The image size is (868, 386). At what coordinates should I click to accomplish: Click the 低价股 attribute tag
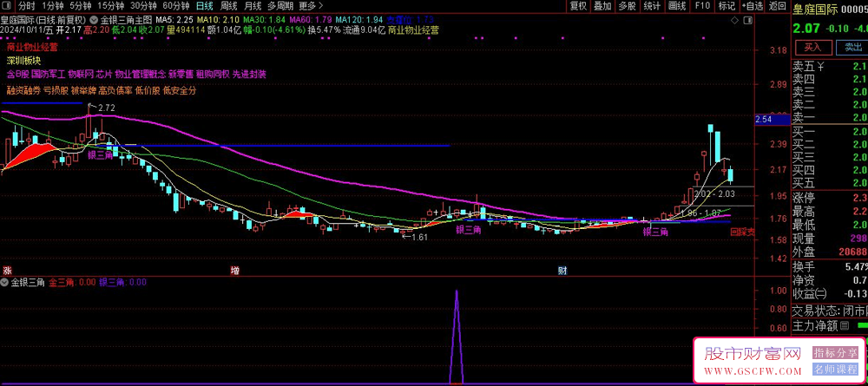(148, 90)
